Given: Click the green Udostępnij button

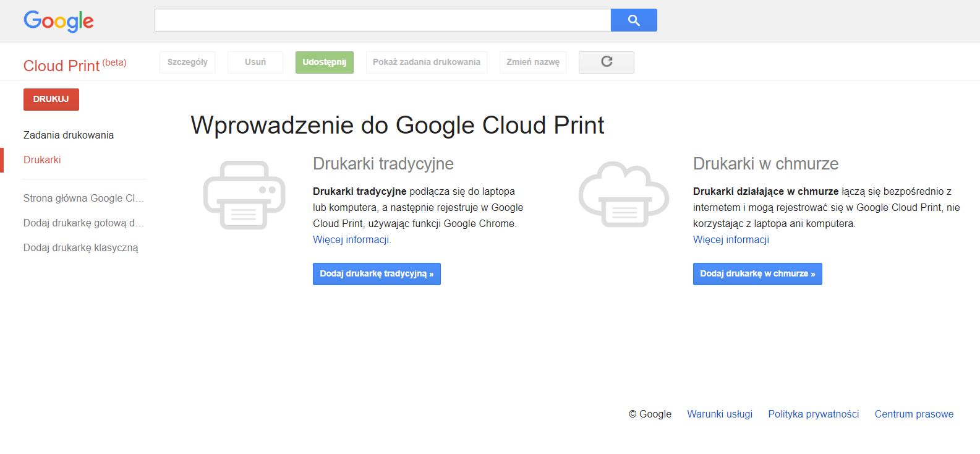Looking at the screenshot, I should 325,62.
